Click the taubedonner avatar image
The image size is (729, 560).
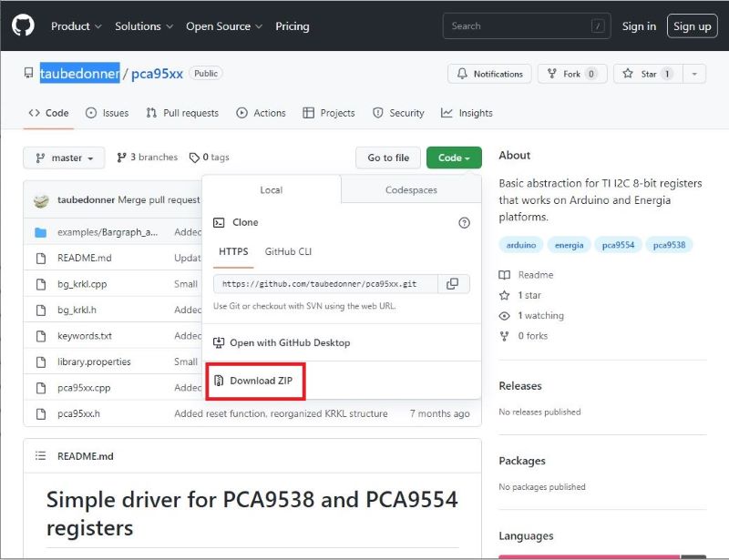(x=41, y=200)
